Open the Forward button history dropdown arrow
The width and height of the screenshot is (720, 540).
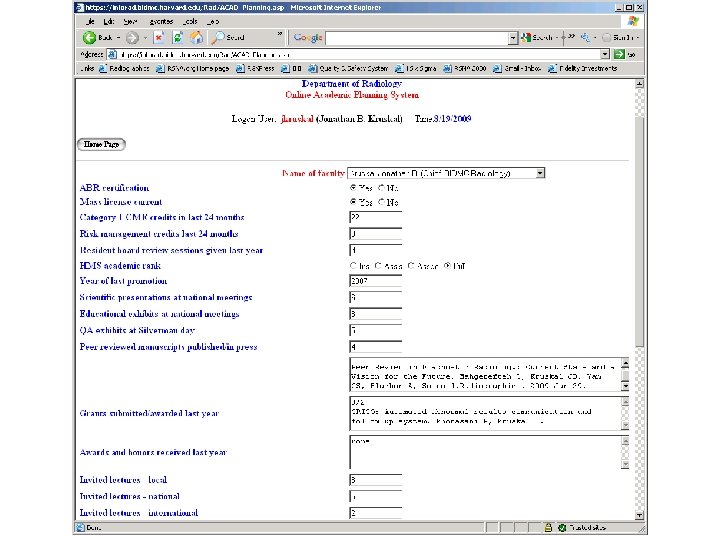click(x=145, y=38)
